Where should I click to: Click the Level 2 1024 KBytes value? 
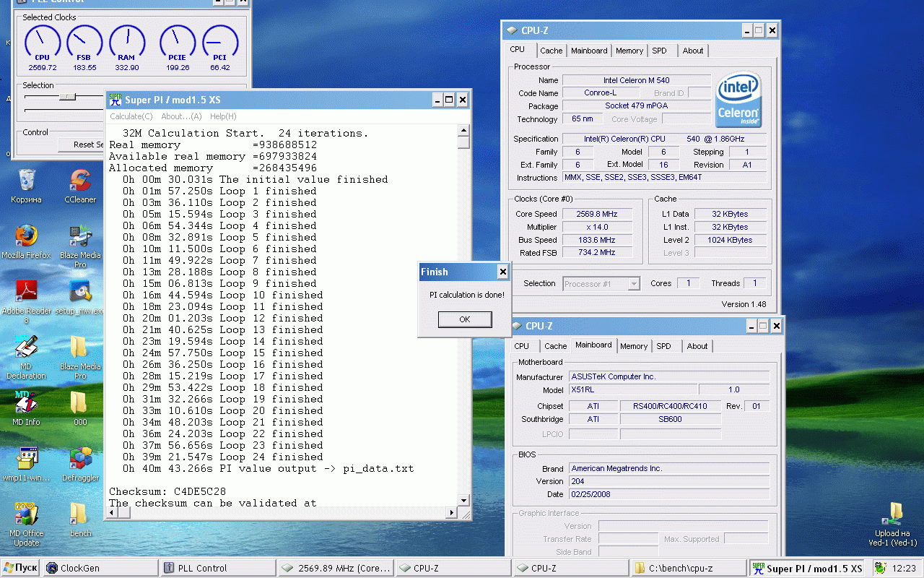pyautogui.click(x=729, y=240)
